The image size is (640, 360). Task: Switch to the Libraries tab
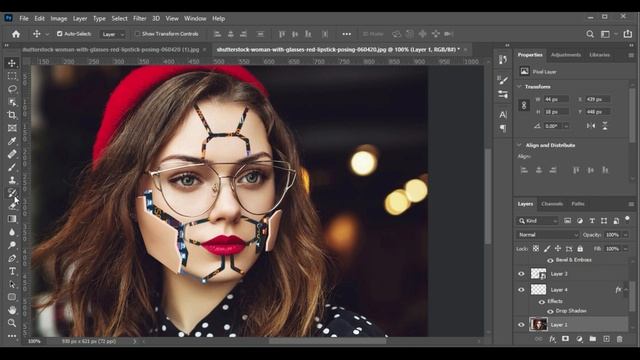click(599, 55)
